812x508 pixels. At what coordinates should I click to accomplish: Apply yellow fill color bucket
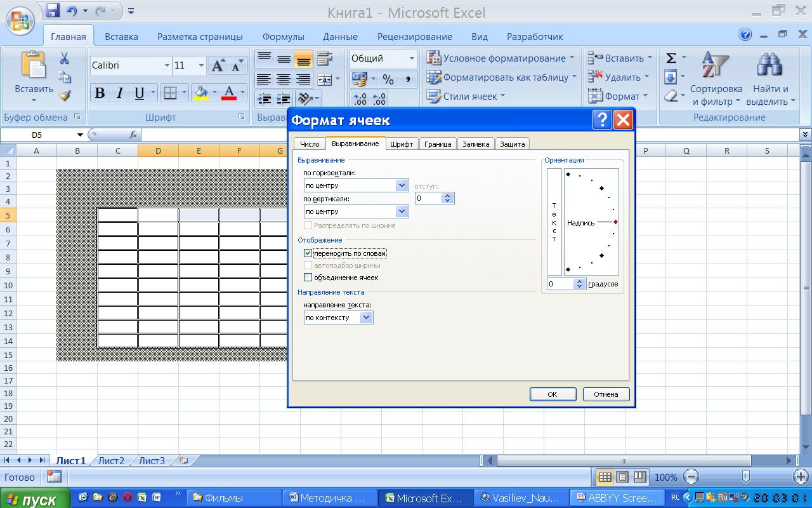coord(201,93)
